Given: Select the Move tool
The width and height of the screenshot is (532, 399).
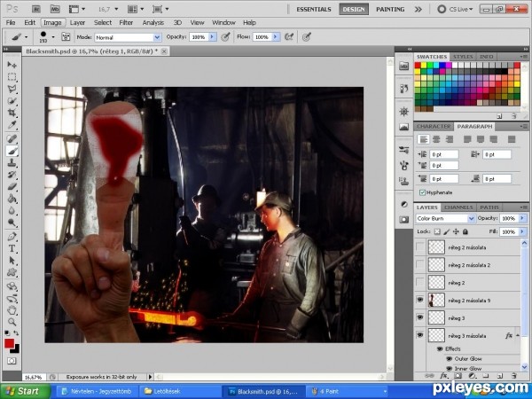Looking at the screenshot, I should [12, 65].
